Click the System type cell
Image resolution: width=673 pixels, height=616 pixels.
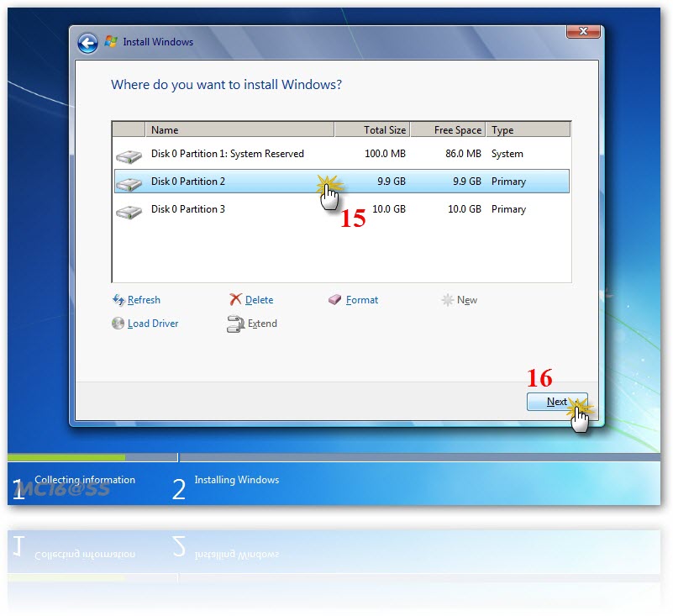point(507,154)
